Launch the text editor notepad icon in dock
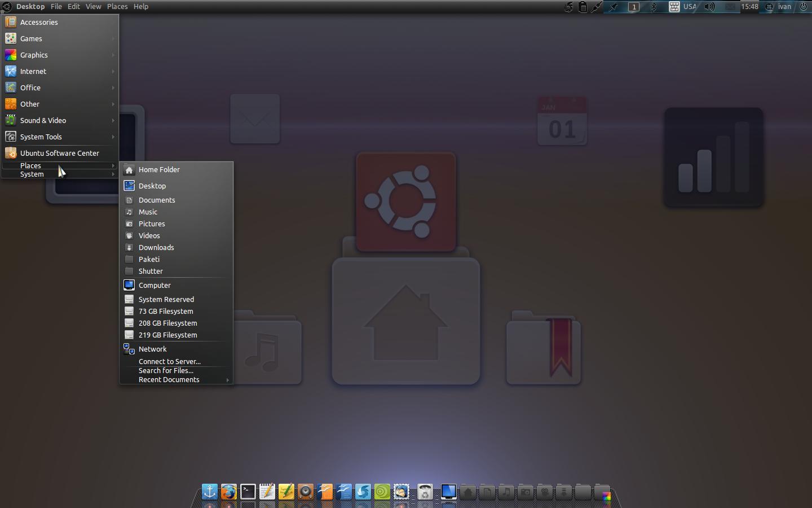 tap(267, 492)
